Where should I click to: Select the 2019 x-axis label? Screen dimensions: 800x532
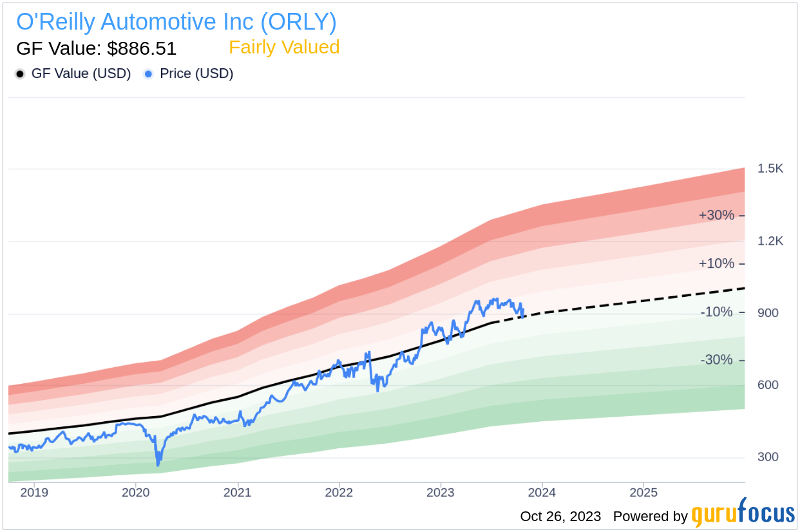coord(34,493)
